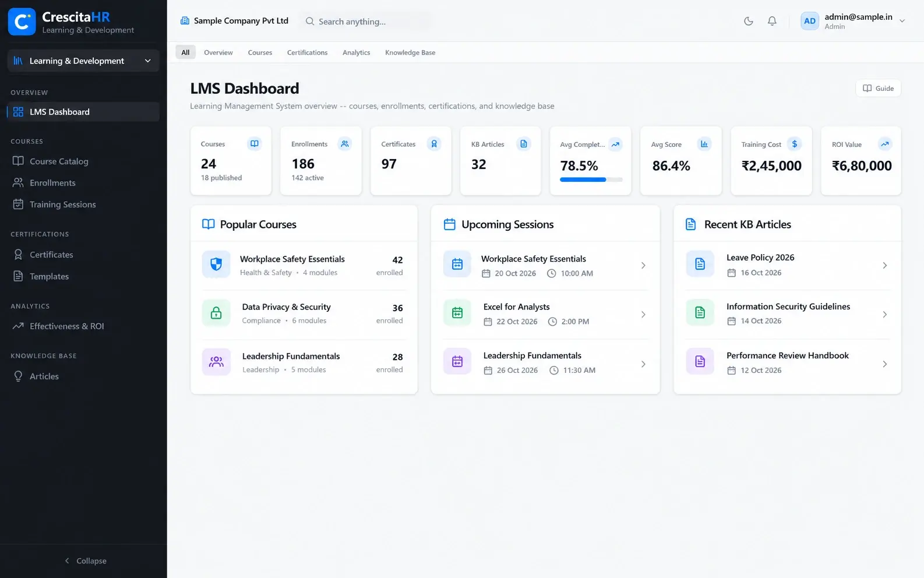Open Templates under Certifications in sidebar
Image resolution: width=924 pixels, height=578 pixels.
(x=83, y=276)
